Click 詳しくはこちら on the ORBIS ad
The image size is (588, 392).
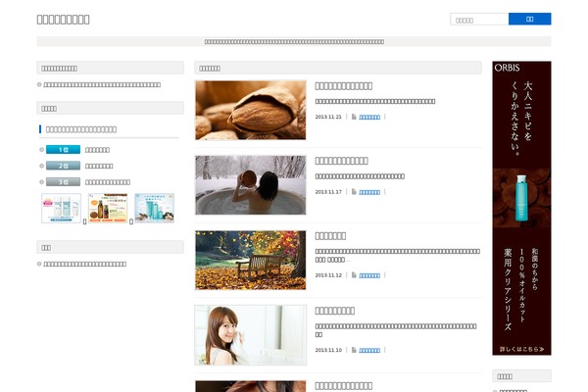(521, 349)
